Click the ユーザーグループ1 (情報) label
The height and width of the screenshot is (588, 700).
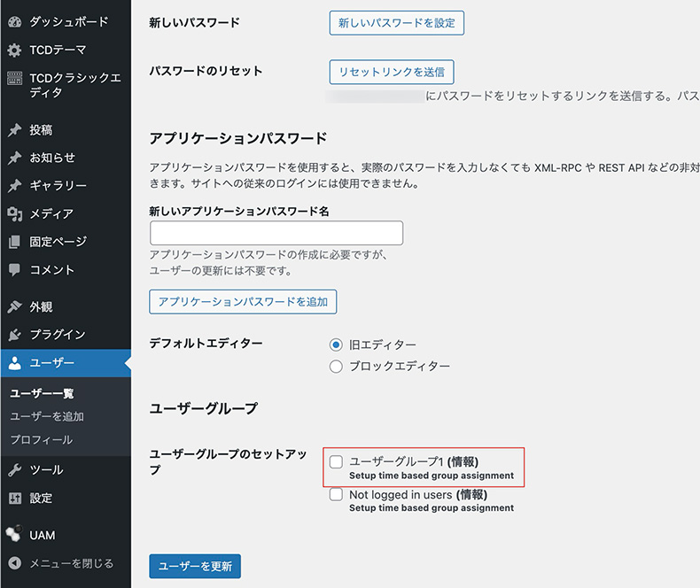(414, 461)
